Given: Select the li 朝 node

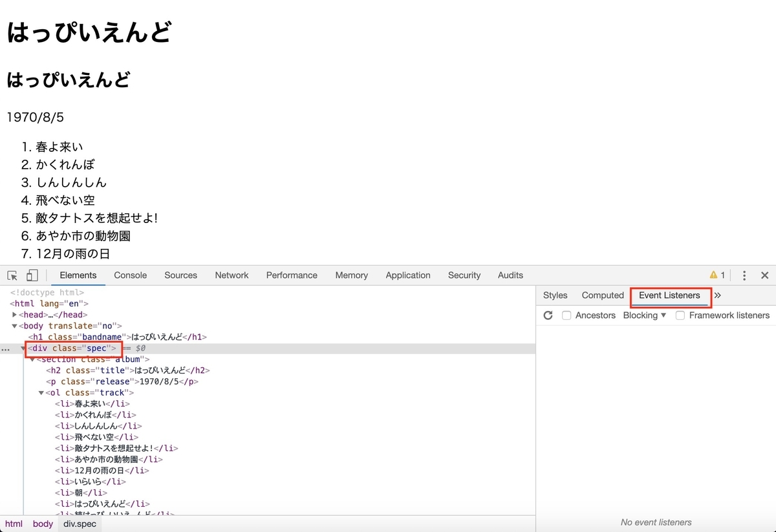Looking at the screenshot, I should (x=81, y=493).
